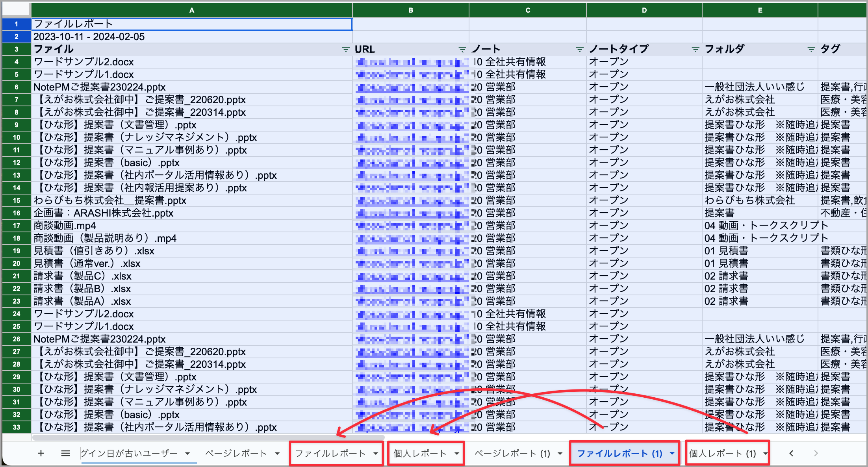The height and width of the screenshot is (467, 868).
Task: Click 商談動画（製品説明あり）.mp4 cell
Action: (192, 238)
